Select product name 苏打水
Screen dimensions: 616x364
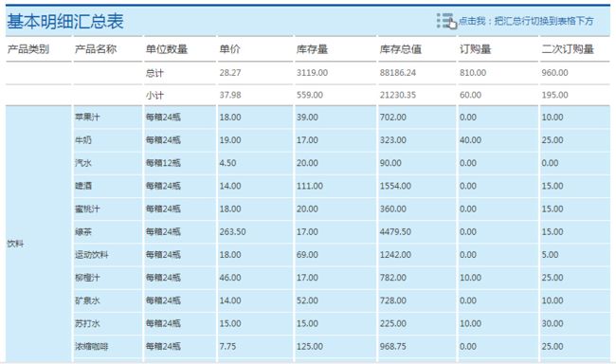pos(87,323)
